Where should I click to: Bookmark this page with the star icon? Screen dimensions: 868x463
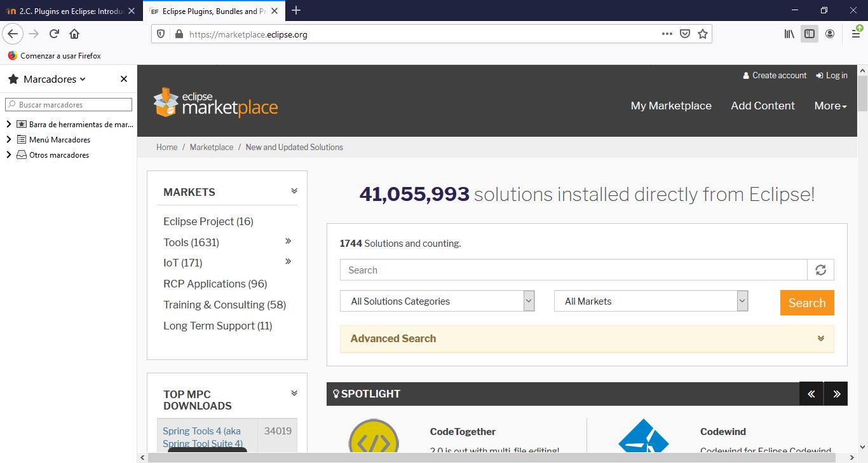(702, 34)
